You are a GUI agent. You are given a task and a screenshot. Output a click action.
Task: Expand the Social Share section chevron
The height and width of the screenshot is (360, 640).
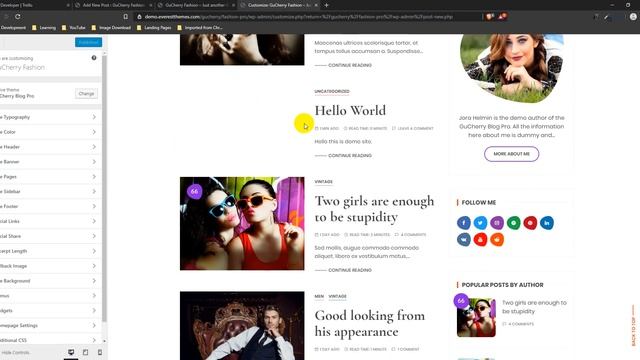coord(94,236)
